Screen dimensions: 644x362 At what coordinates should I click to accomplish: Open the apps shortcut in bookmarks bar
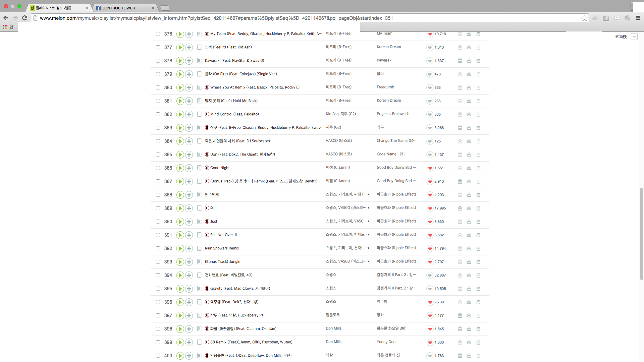(x=8, y=27)
